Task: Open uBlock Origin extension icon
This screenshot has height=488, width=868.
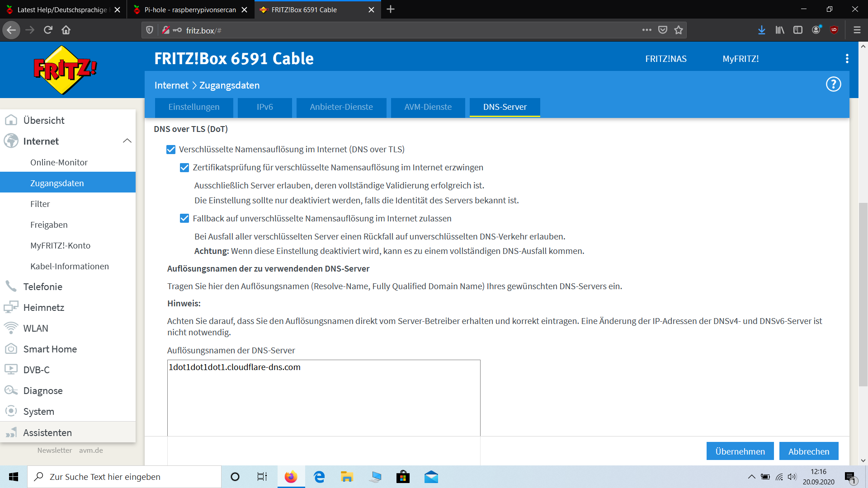Action: coord(834,30)
